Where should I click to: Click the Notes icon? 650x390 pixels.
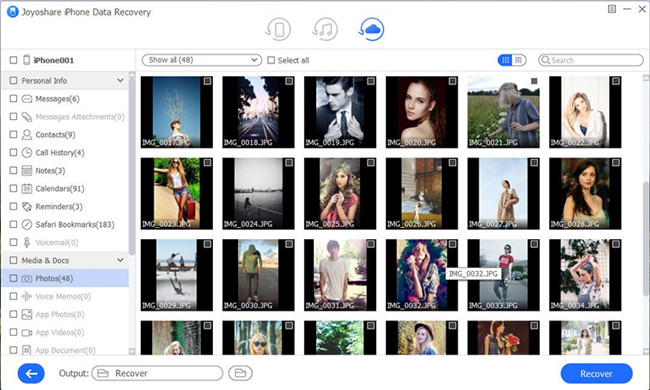(x=27, y=170)
